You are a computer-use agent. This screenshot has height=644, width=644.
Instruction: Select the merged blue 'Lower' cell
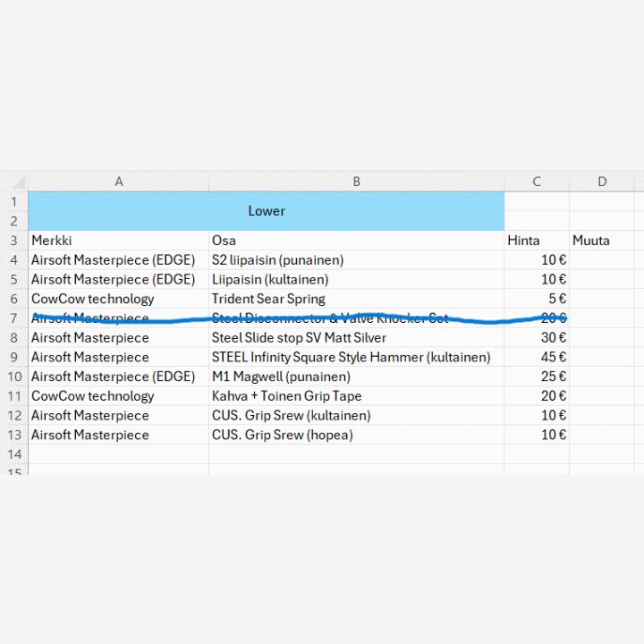pyautogui.click(x=267, y=211)
